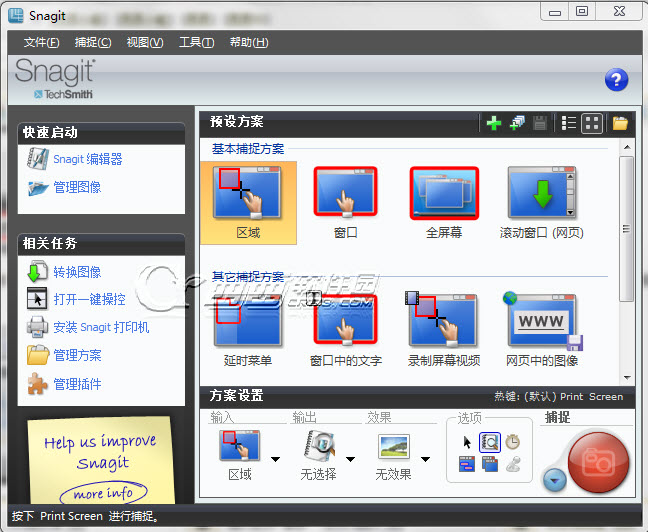This screenshot has height=532, width=648.
Task: Click the 基本捕捉方案 group heading
Action: pos(248,149)
